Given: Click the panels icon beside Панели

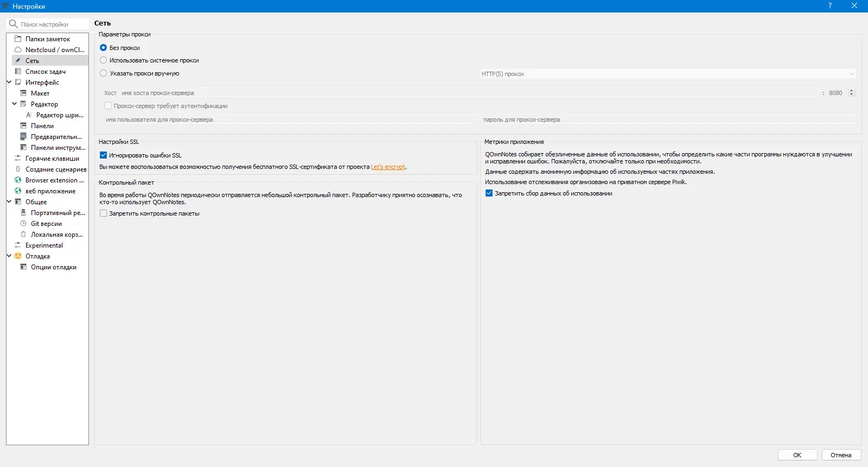Looking at the screenshot, I should (23, 125).
